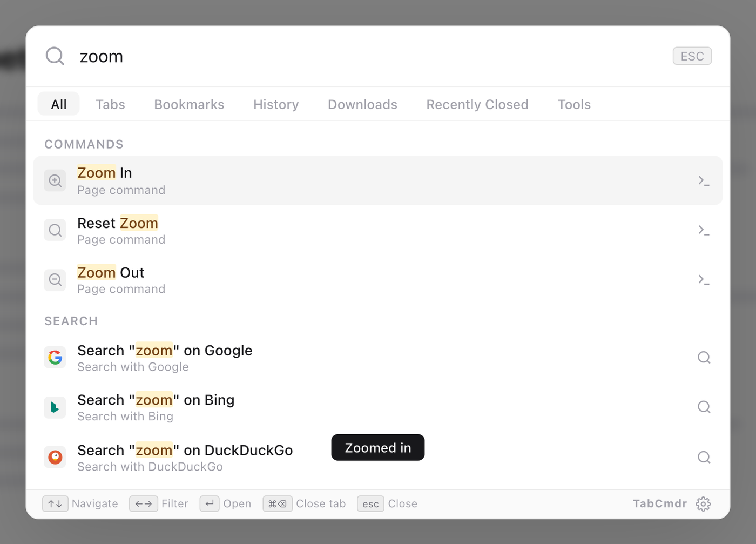Click the Close tab shortcut key hint

pos(278,503)
